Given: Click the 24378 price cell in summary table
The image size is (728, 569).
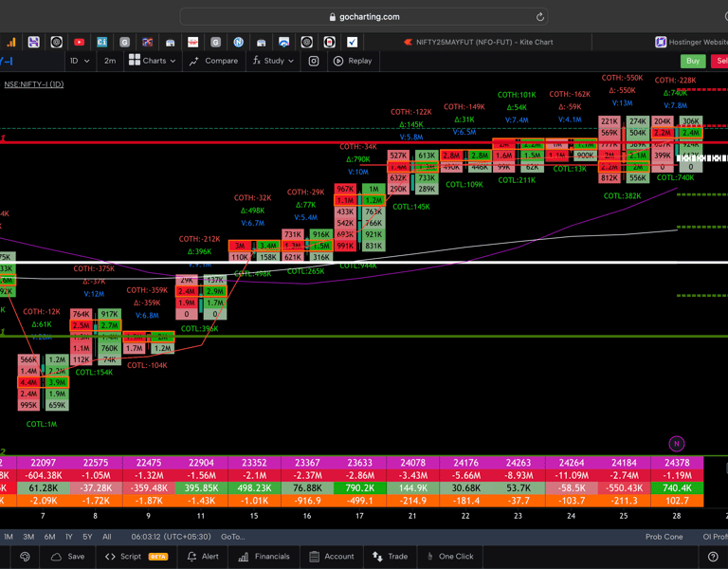Looking at the screenshot, I should coord(677,463).
